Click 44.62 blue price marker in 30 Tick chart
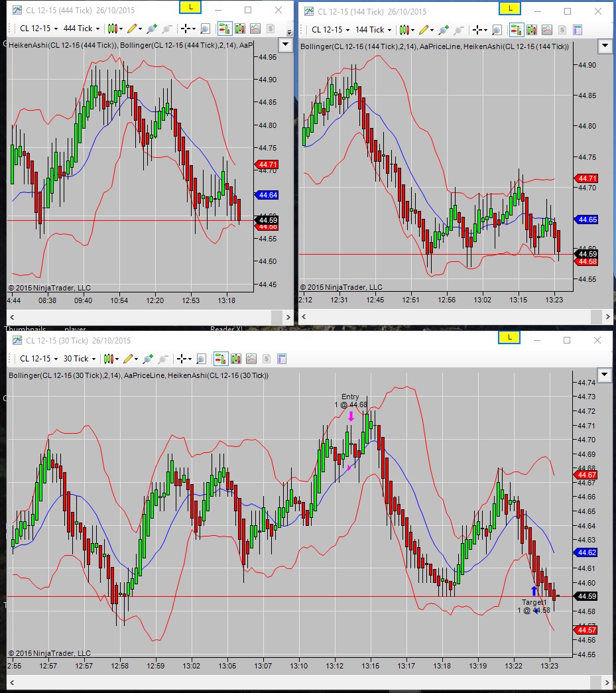The width and height of the screenshot is (616, 693). pyautogui.click(x=586, y=552)
